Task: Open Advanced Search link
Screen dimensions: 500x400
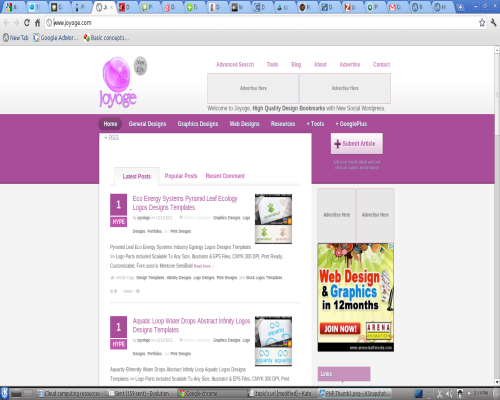Action: click(235, 64)
